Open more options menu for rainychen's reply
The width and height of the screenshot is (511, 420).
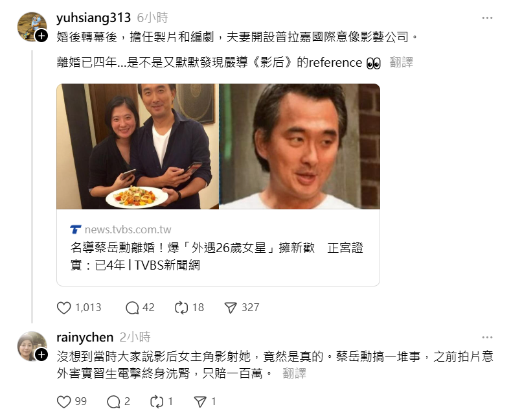pos(487,338)
